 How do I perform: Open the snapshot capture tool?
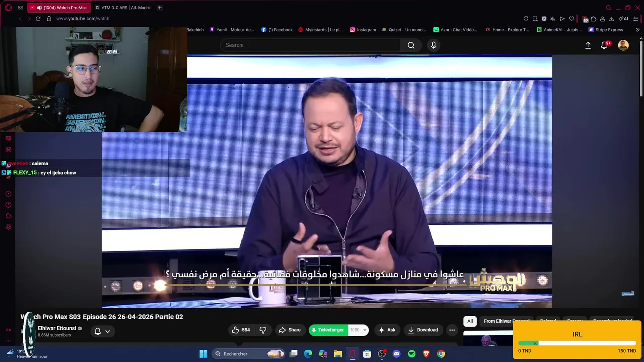(535, 19)
